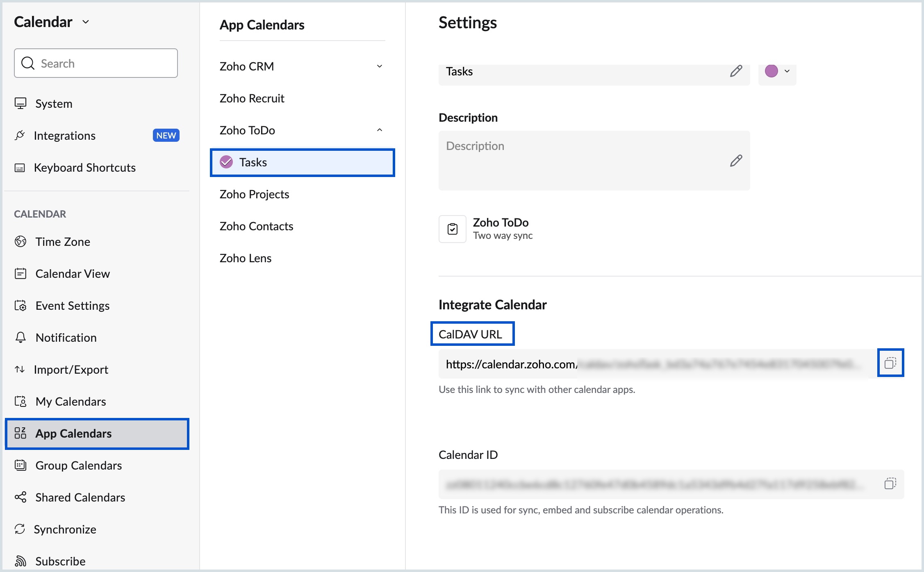Collapse the Zoho ToDo section
This screenshot has width=924, height=572.
pos(380,130)
